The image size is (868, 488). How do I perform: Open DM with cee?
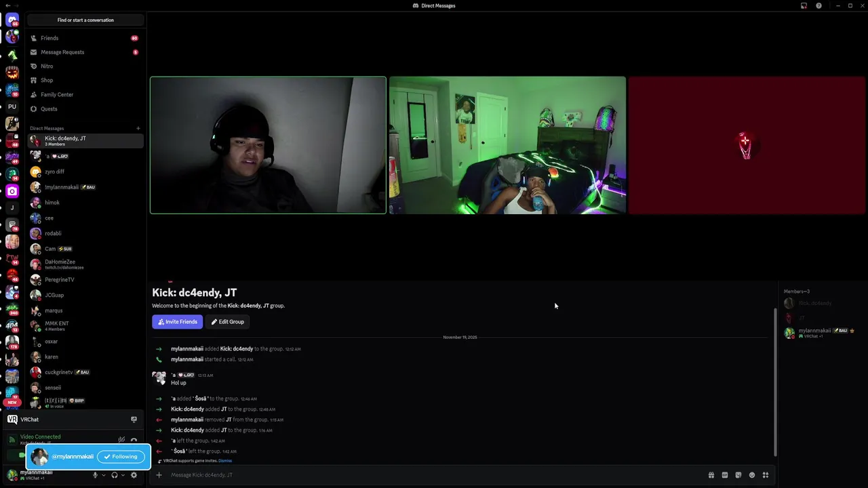[x=85, y=218]
